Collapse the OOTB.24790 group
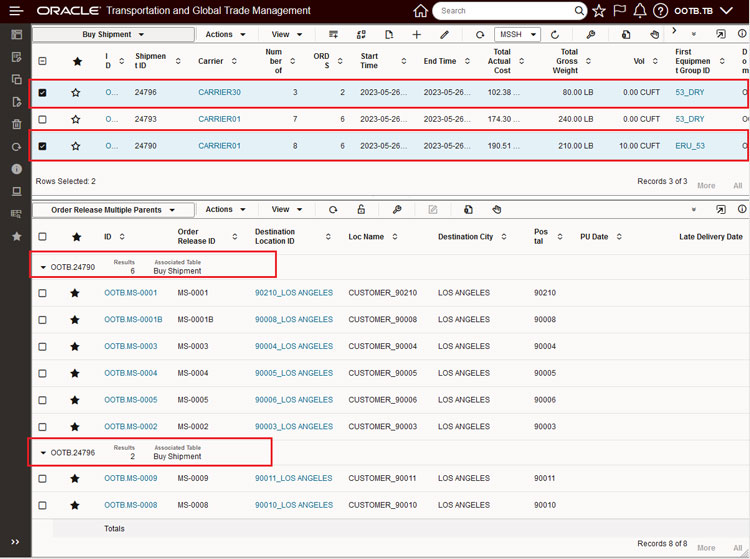 point(43,268)
